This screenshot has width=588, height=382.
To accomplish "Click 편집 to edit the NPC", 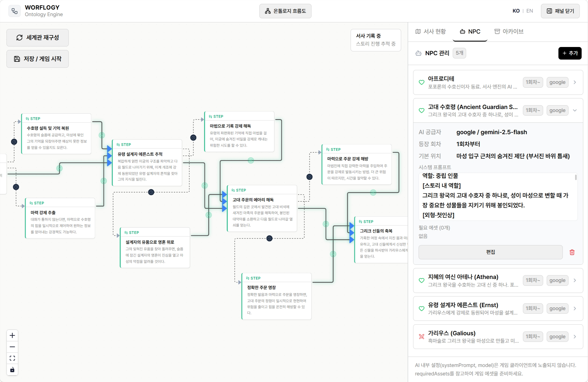I will 491,252.
